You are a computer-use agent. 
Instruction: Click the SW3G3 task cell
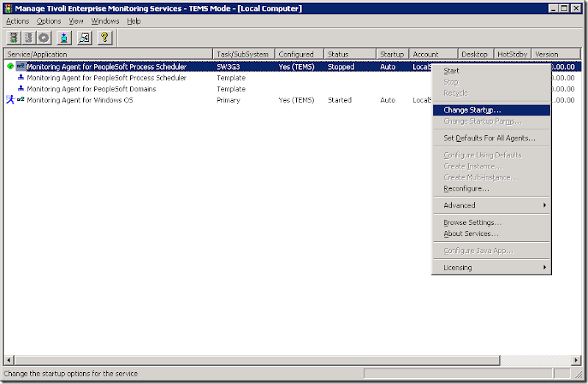click(228, 67)
